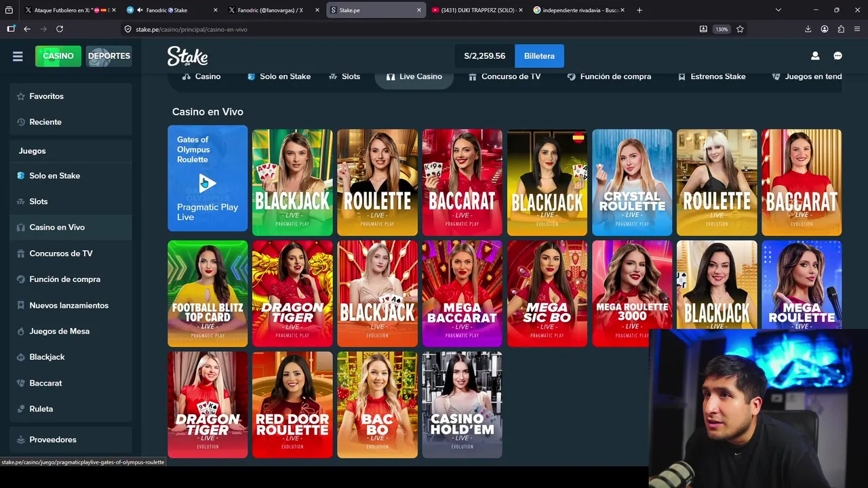This screenshot has height=488, width=868.
Task: Click the Casino en Vivo heading link
Action: (x=208, y=112)
